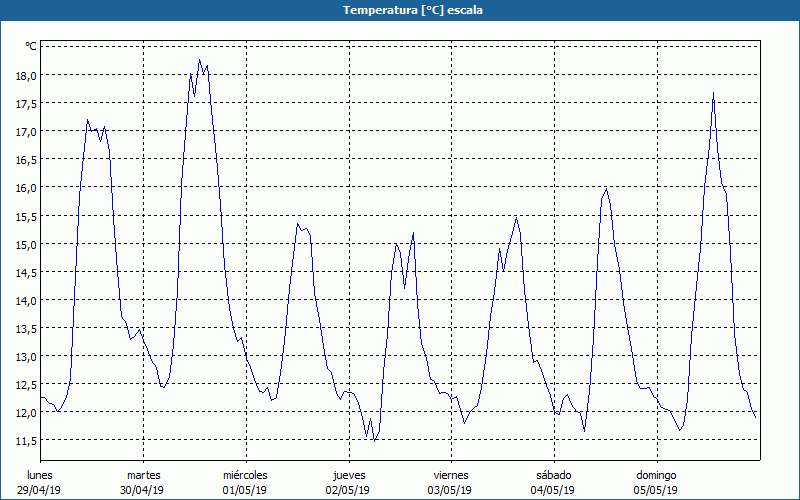
Task: Click the date 29/04/19
Action: 39,490
